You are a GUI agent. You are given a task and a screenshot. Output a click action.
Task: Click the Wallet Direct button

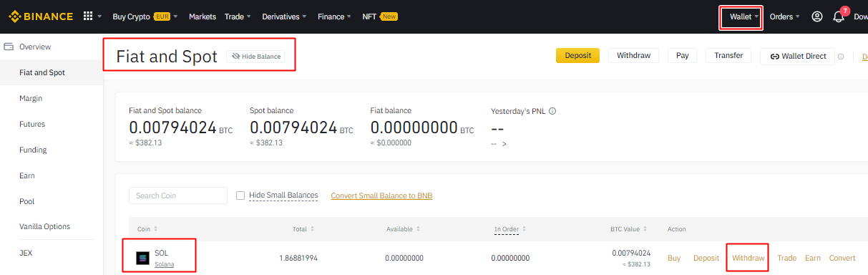pyautogui.click(x=797, y=56)
